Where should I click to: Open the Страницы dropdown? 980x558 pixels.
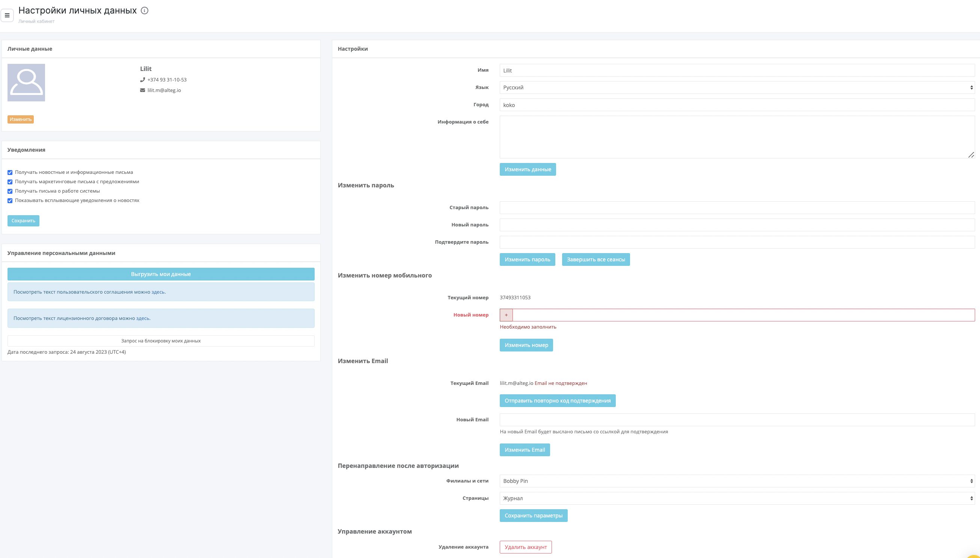pos(737,499)
